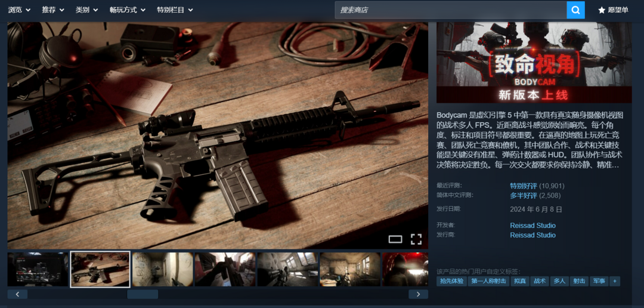Select the 拟真 tag
The width and height of the screenshot is (644, 308).
click(519, 281)
